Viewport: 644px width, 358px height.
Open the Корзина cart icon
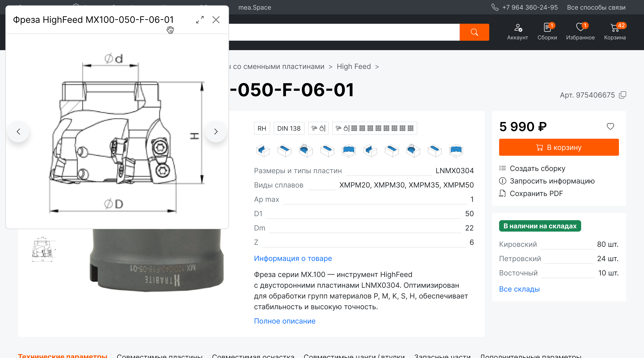pyautogui.click(x=614, y=32)
